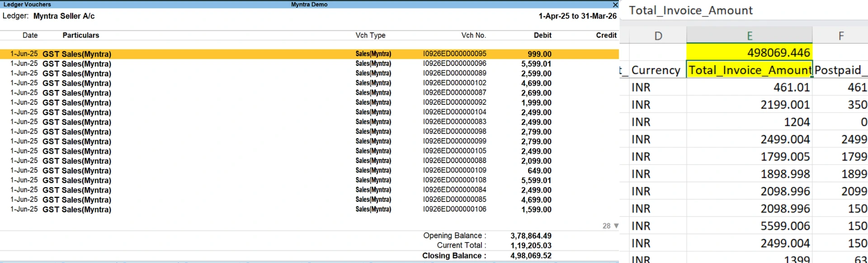Viewport: 868px width, 263px height.
Task: Open voucher I0926ED000000104
Action: click(x=454, y=112)
